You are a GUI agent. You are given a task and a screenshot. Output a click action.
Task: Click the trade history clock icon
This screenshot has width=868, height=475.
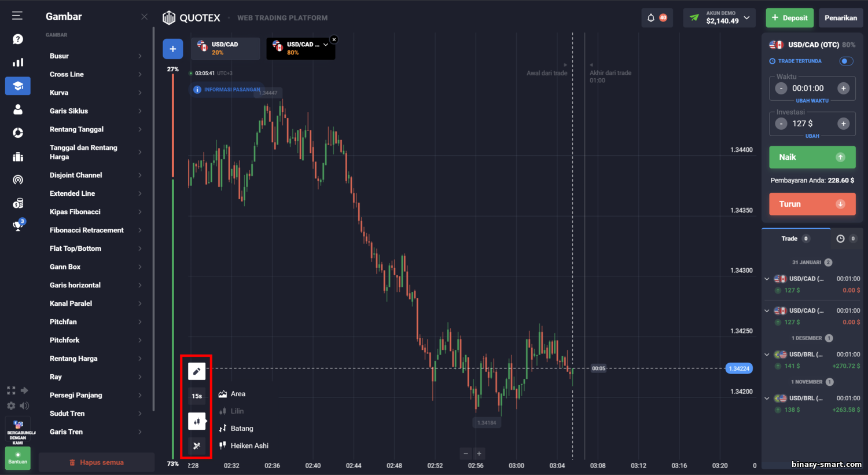[x=840, y=239]
